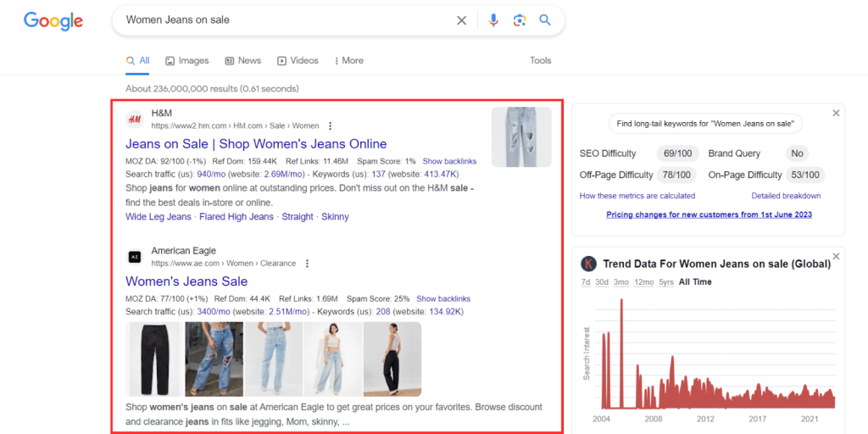Click the light blue baggy jeans thumbnail
868x434 pixels.
[x=274, y=359]
